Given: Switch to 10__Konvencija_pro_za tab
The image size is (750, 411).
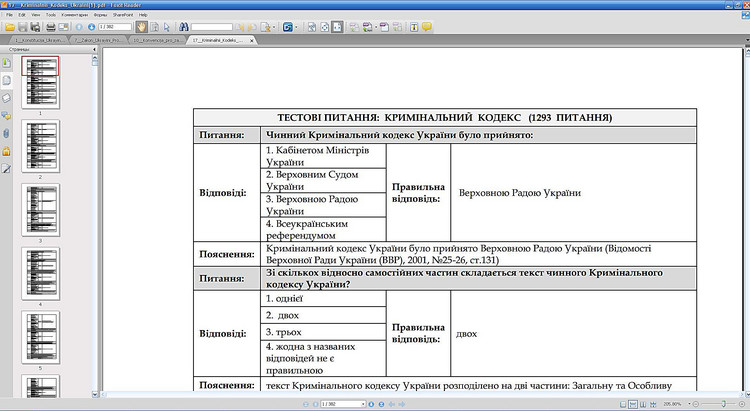Looking at the screenshot, I should point(157,40).
